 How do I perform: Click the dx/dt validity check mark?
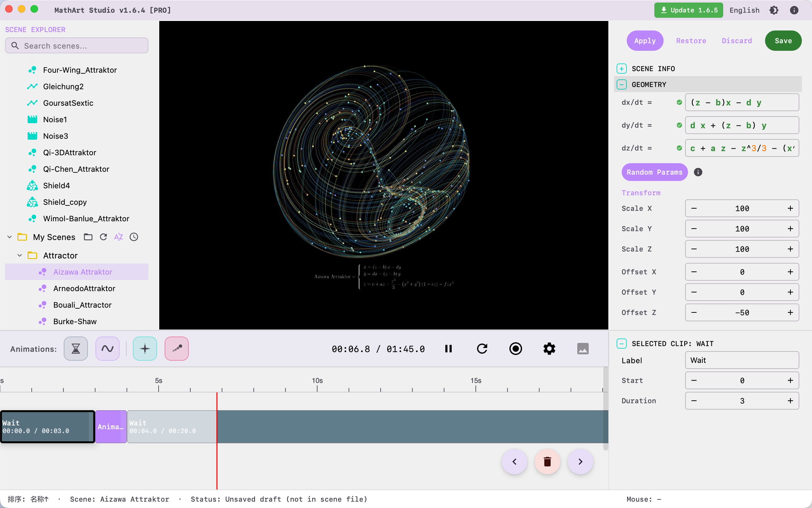tap(679, 103)
